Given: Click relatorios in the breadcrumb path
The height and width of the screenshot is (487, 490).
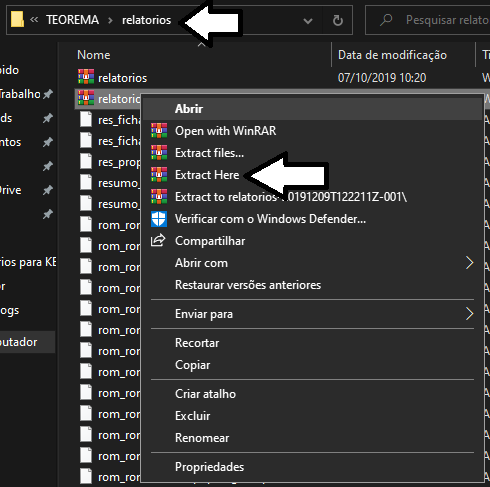Looking at the screenshot, I should click(x=146, y=20).
